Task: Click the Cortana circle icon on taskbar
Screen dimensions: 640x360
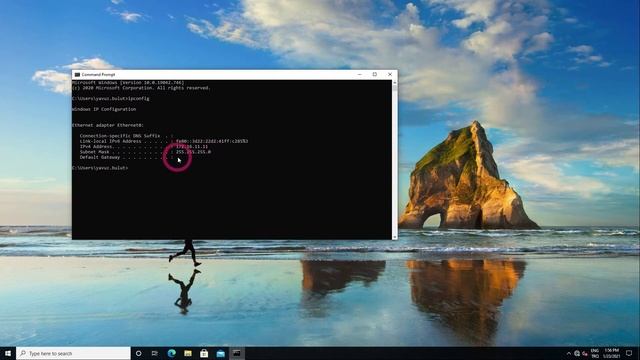Action: point(138,353)
